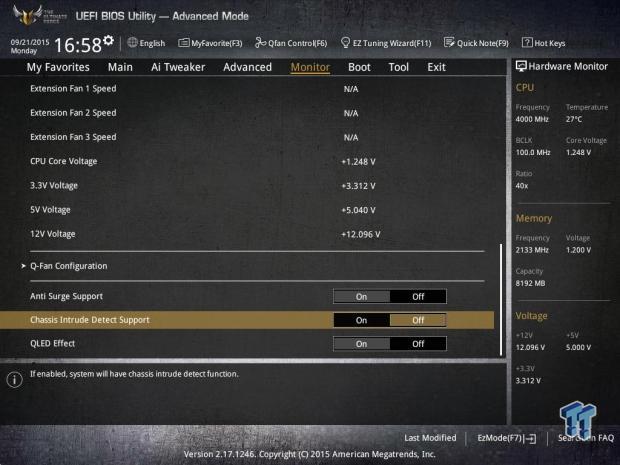The height and width of the screenshot is (465, 620).
Task: Click the globe language icon
Action: 132,42
